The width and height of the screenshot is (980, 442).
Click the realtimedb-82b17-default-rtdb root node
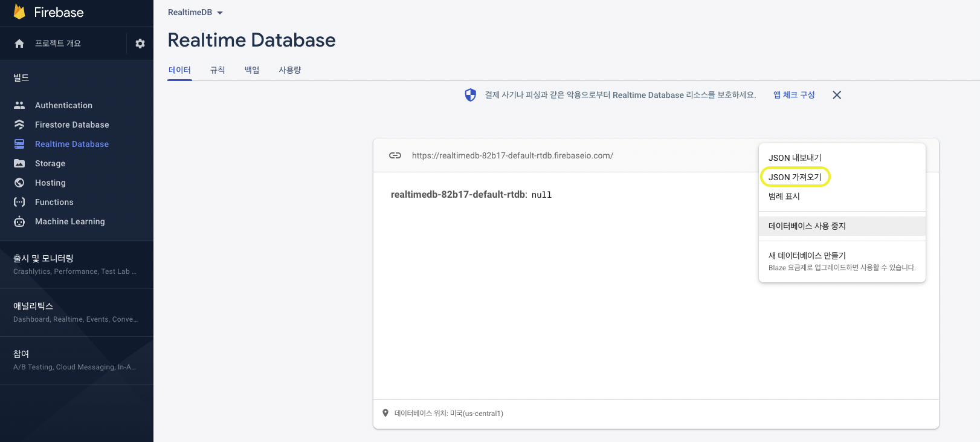(458, 195)
